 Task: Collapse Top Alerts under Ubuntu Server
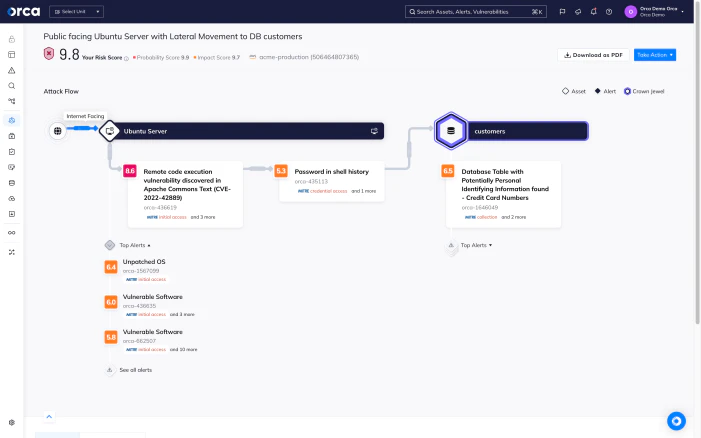pos(135,245)
